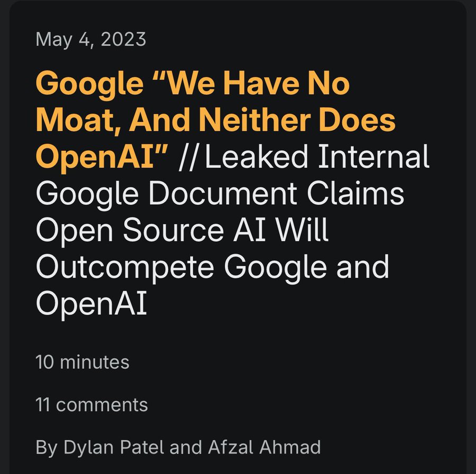This screenshot has height=474, width=476.
Task: Click "Moat, And Neither Does" headline line
Action: coord(215,121)
